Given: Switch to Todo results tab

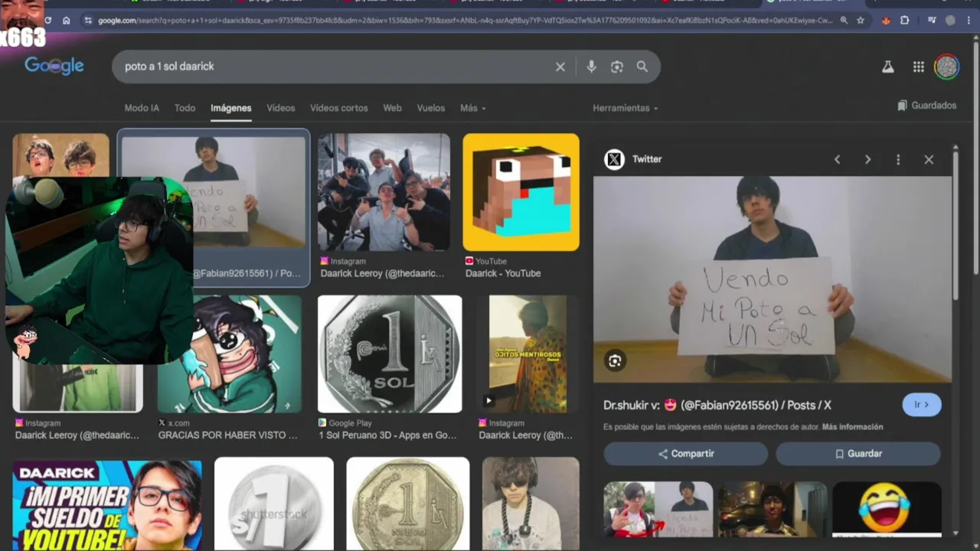Looking at the screenshot, I should 185,108.
